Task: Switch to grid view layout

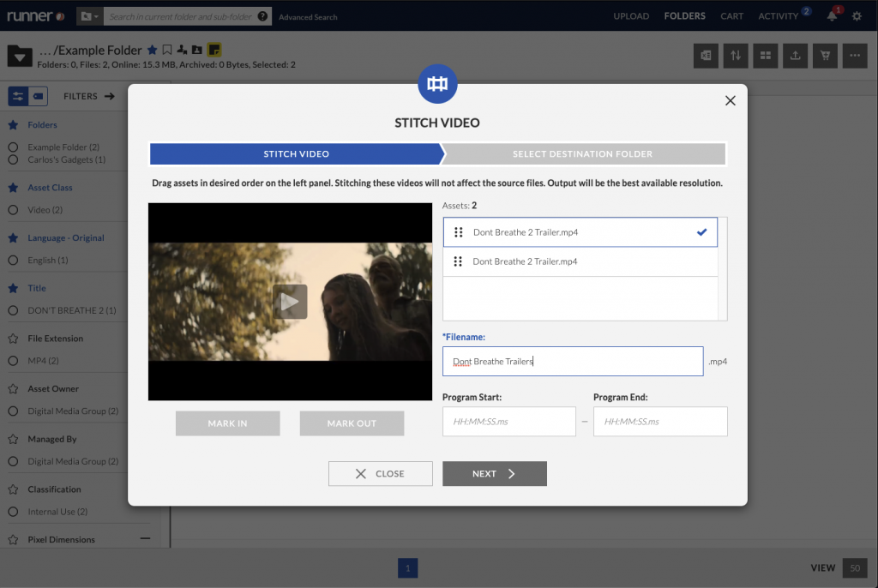Action: [766, 56]
